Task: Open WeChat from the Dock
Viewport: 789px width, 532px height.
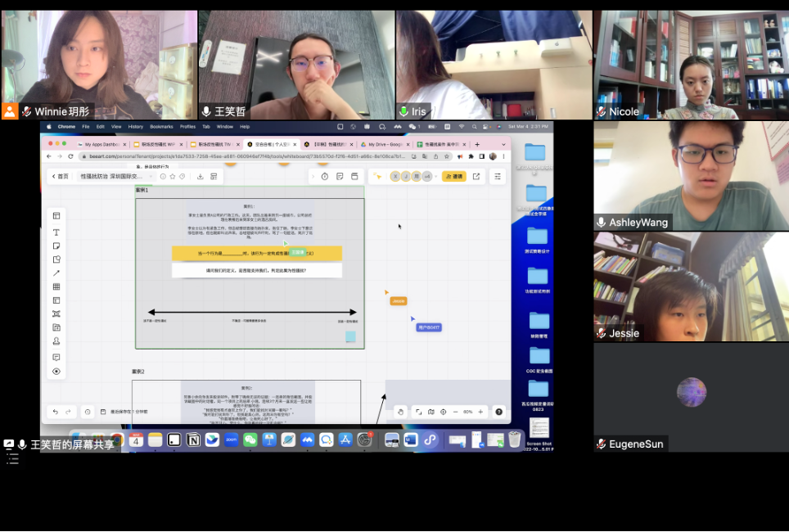Action: click(x=250, y=440)
